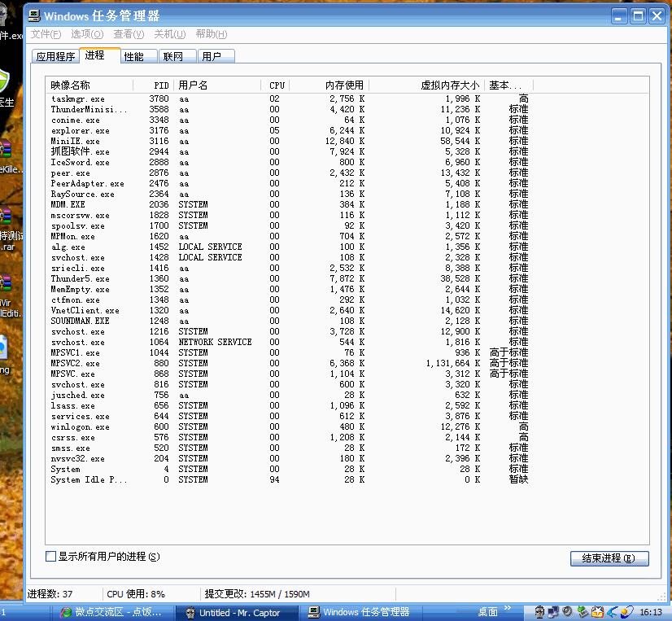
Task: Select the PeerAdapter.exe process row
Action: (x=290, y=184)
